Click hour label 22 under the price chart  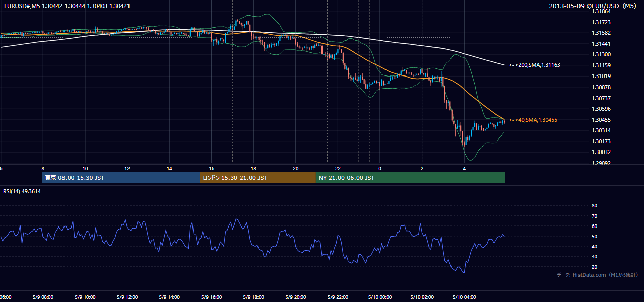click(338, 168)
